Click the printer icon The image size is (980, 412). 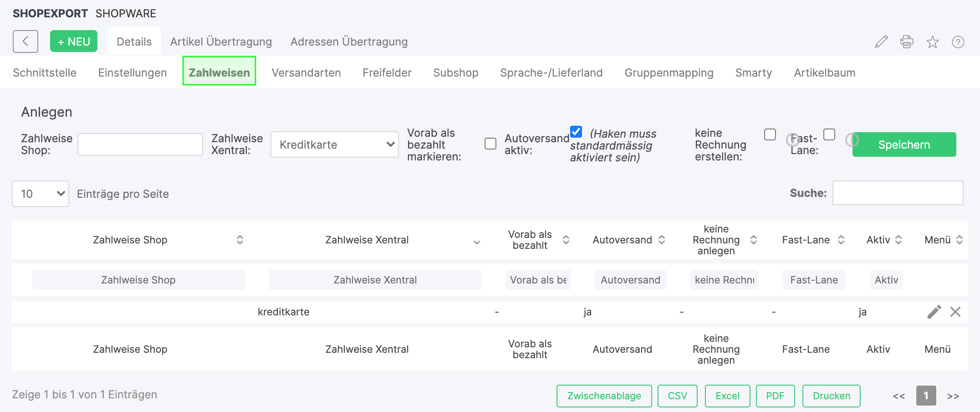tap(907, 42)
